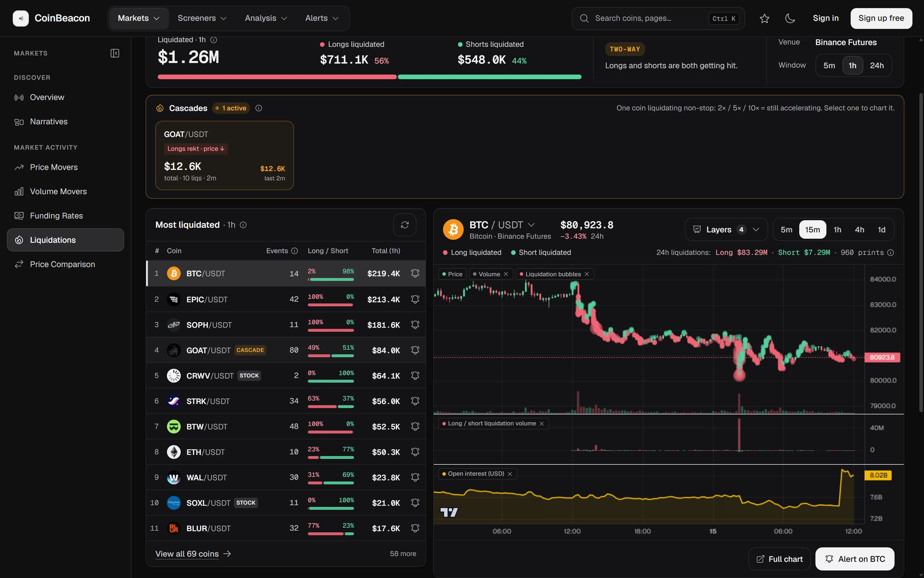Set alert bell for EPIC/USDT row
Image resolution: width=924 pixels, height=578 pixels.
pos(415,299)
